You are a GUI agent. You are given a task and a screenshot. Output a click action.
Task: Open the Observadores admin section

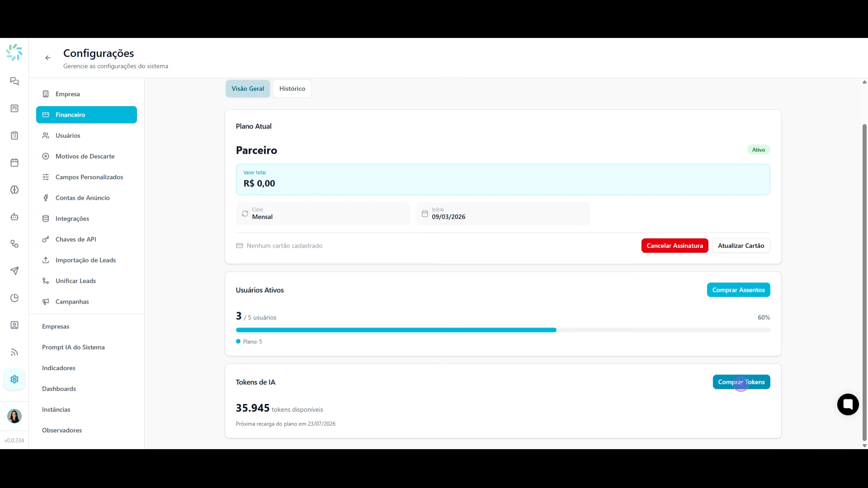[86, 430]
